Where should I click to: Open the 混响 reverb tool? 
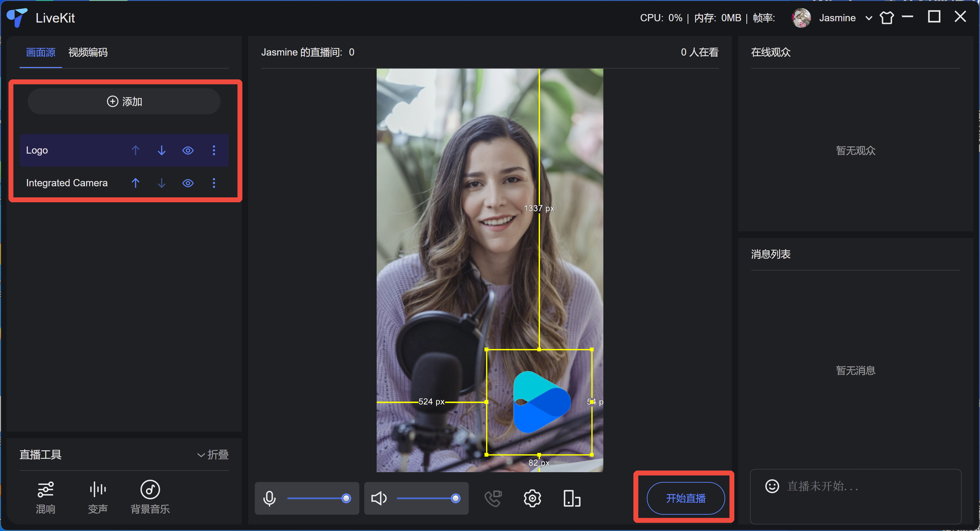pyautogui.click(x=45, y=497)
